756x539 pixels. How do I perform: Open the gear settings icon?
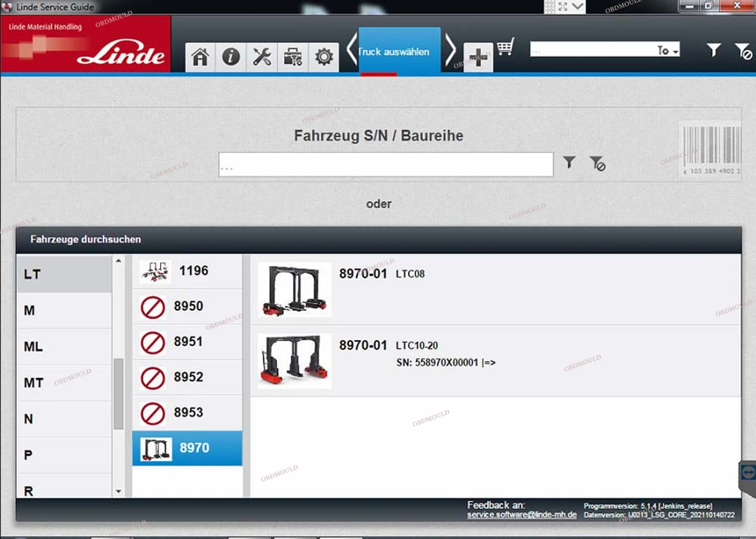click(x=324, y=57)
